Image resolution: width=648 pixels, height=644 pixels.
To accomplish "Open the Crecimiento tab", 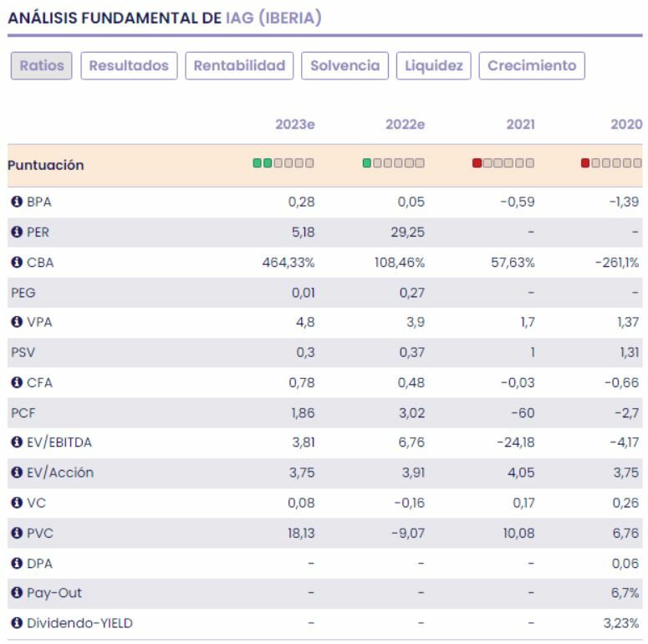I will 532,66.
